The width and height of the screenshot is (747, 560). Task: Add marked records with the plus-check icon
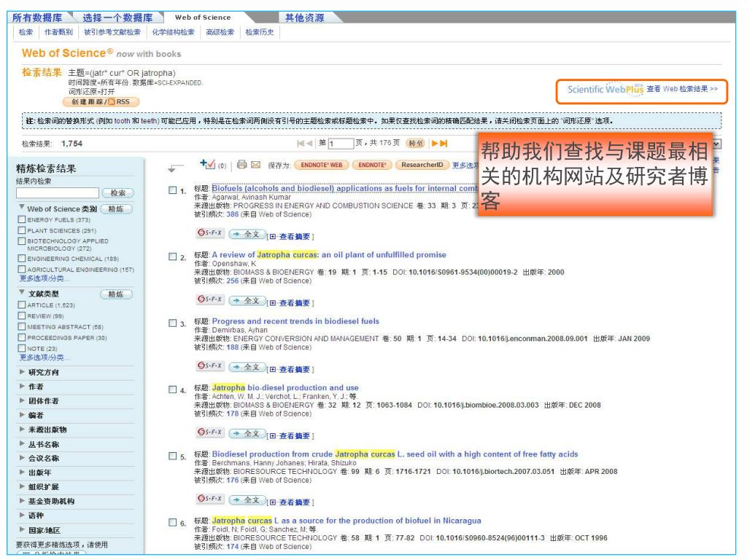pos(207,164)
